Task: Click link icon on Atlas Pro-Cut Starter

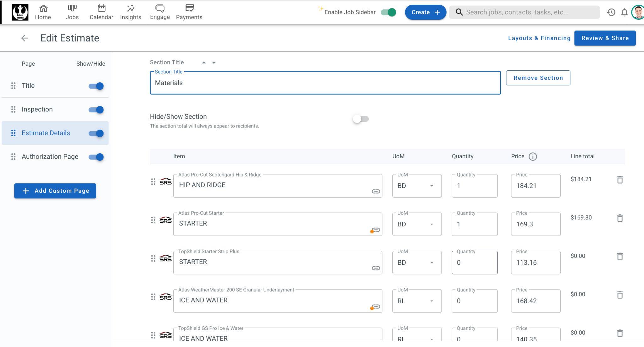Action: click(375, 230)
